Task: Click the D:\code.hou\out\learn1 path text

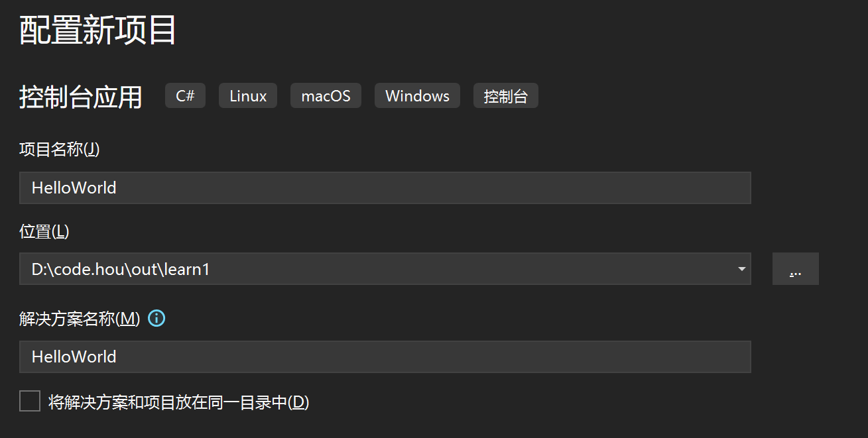Action: pyautogui.click(x=121, y=269)
